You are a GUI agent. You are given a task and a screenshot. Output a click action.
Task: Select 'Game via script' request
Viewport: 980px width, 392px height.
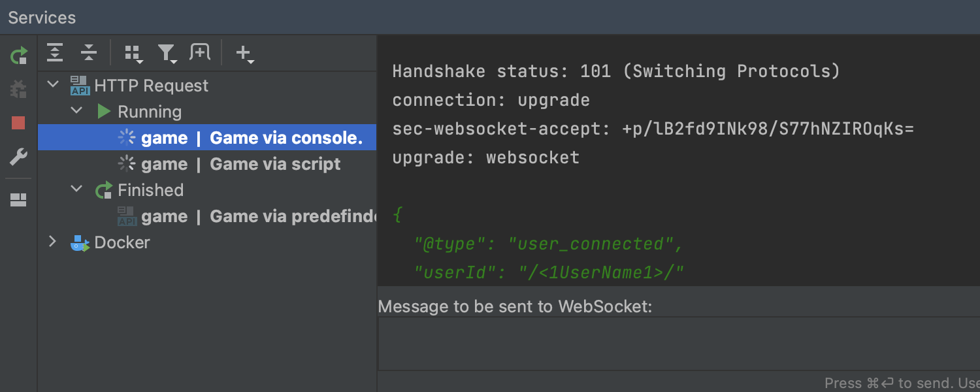240,164
